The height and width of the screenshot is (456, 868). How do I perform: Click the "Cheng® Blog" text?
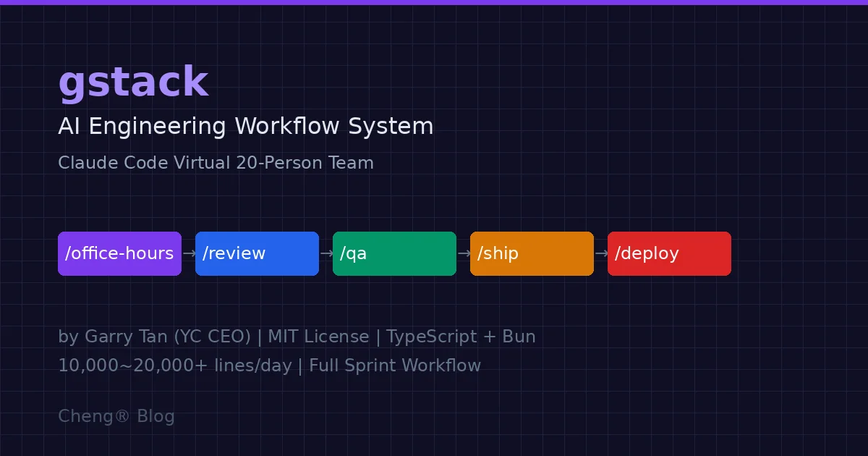(116, 416)
